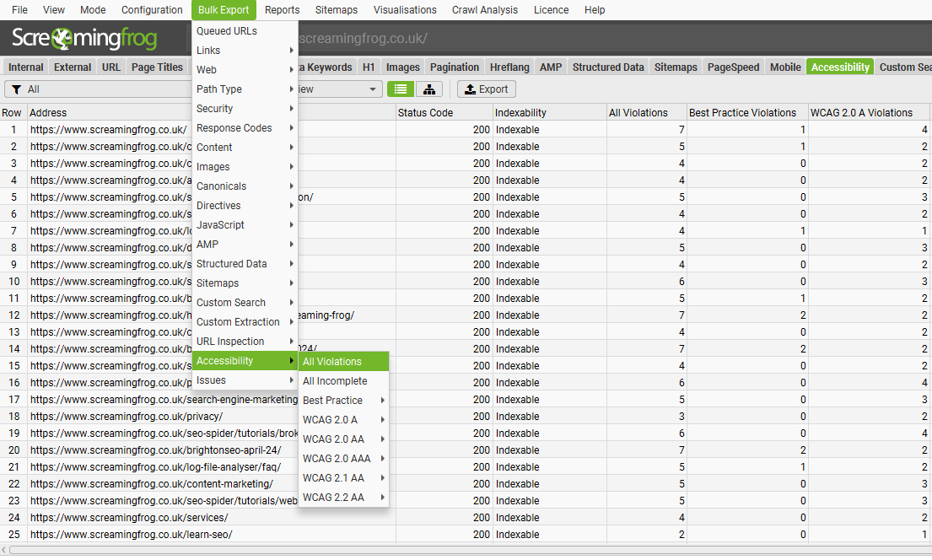Click the left horizontal scrollbar arrow

click(x=3, y=550)
